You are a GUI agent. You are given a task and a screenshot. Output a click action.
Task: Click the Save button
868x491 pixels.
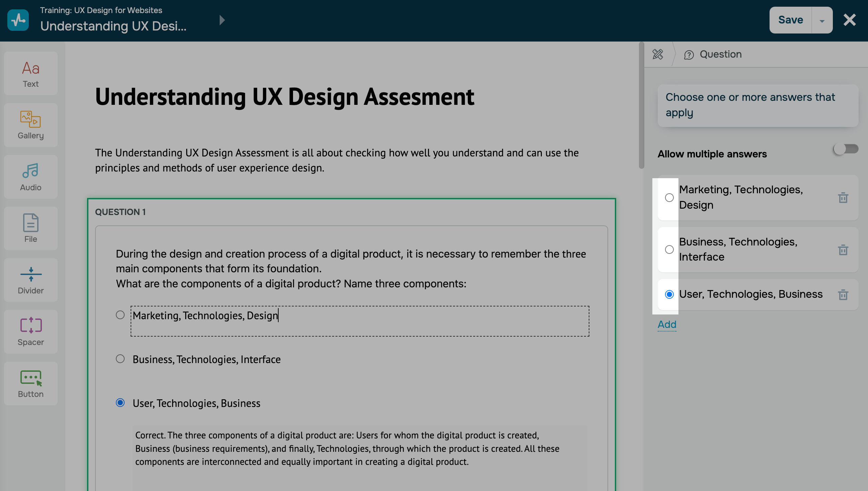click(790, 20)
